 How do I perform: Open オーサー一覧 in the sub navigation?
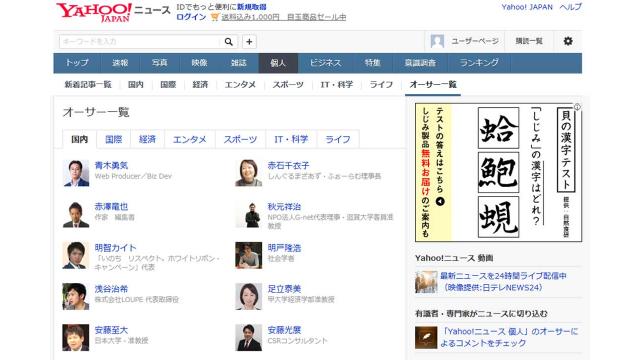click(433, 84)
